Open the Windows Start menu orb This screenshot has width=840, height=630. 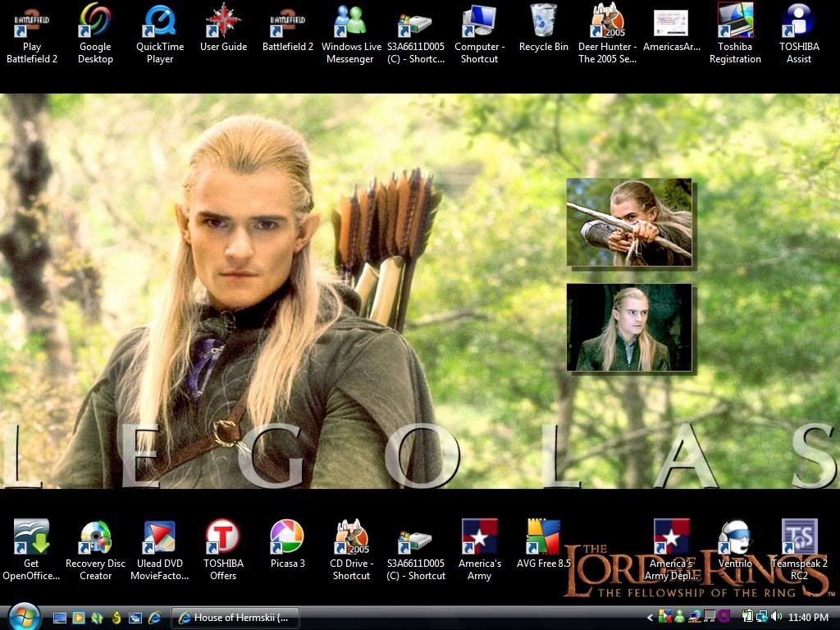click(x=23, y=617)
